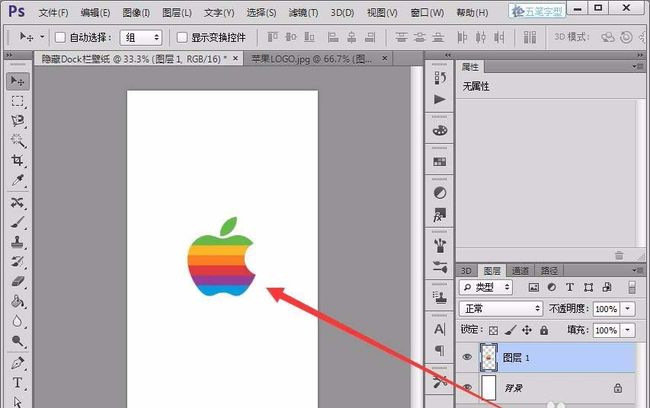Select the Move tool in the toolbox
The width and height of the screenshot is (650, 408).
pos(17,81)
